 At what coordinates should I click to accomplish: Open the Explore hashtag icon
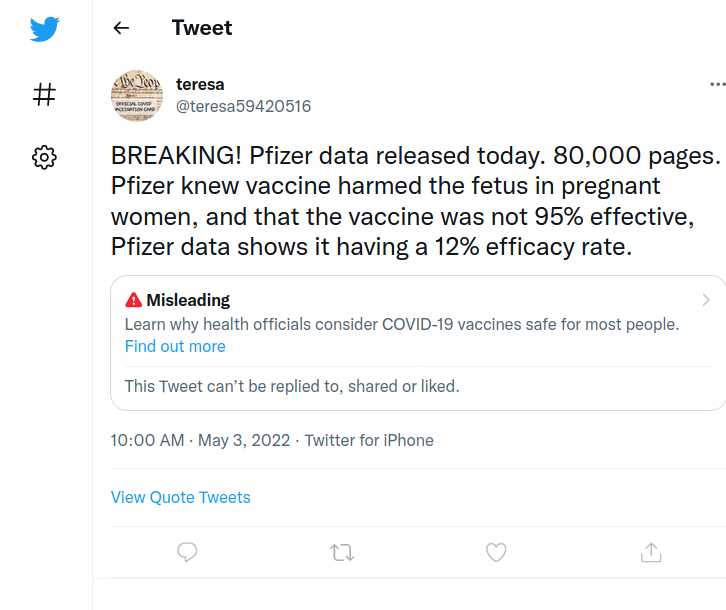(44, 94)
